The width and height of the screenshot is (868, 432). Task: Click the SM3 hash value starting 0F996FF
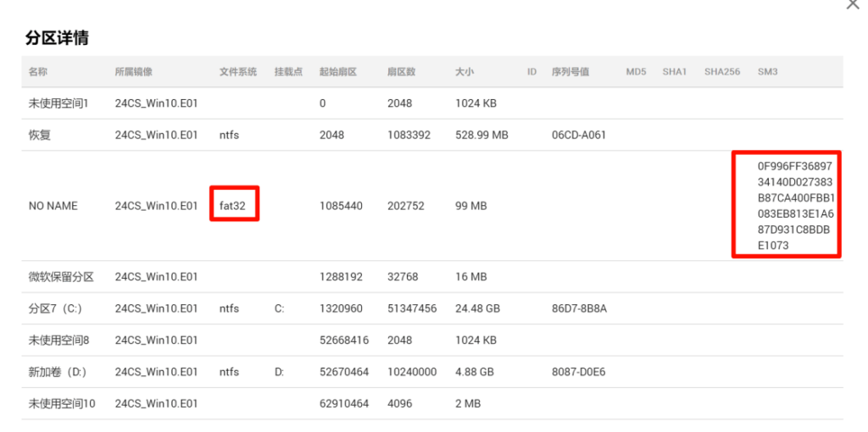786,206
